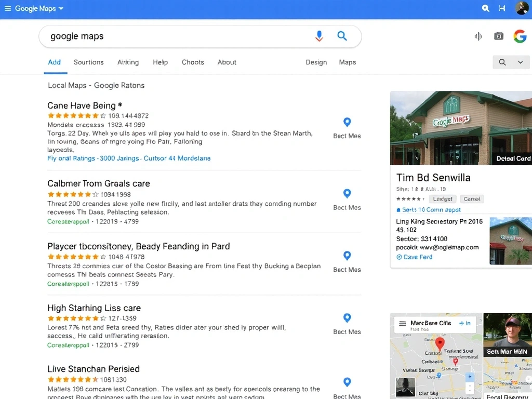The height and width of the screenshot is (399, 532).
Task: Click the red marker on the map thumbnail
Action: tap(440, 343)
